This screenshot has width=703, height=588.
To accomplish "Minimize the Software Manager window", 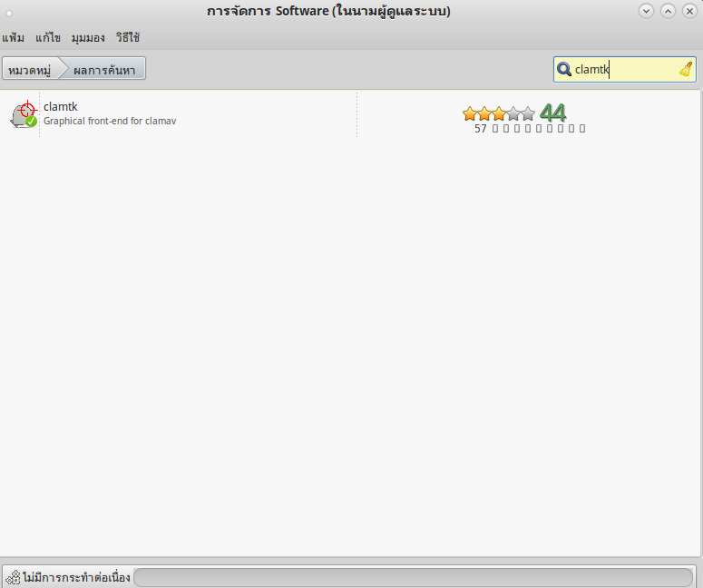I will pyautogui.click(x=646, y=11).
